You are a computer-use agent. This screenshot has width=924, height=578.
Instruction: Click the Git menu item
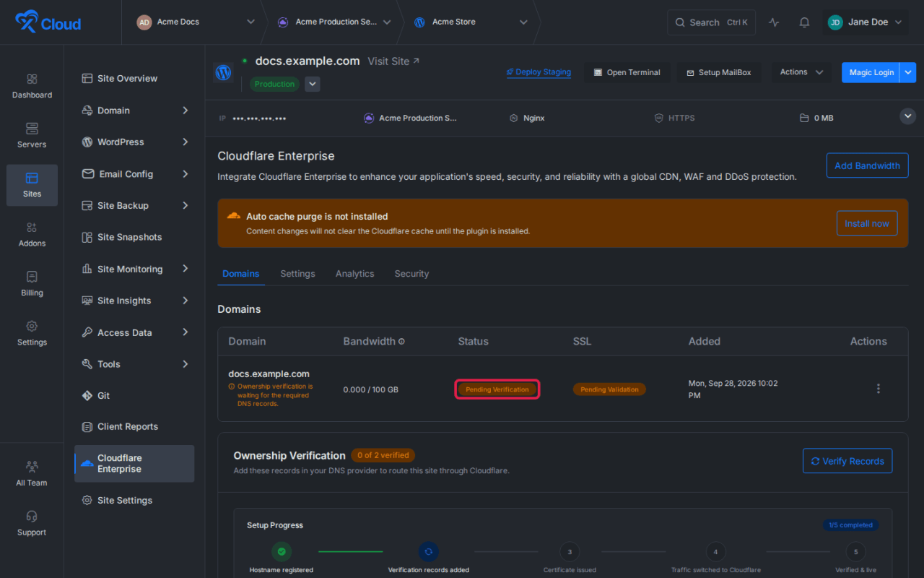click(x=134, y=396)
